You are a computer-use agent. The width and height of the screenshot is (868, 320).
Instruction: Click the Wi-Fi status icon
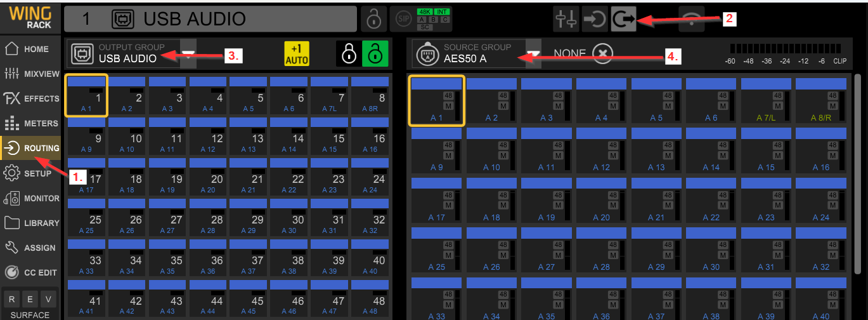click(x=691, y=19)
